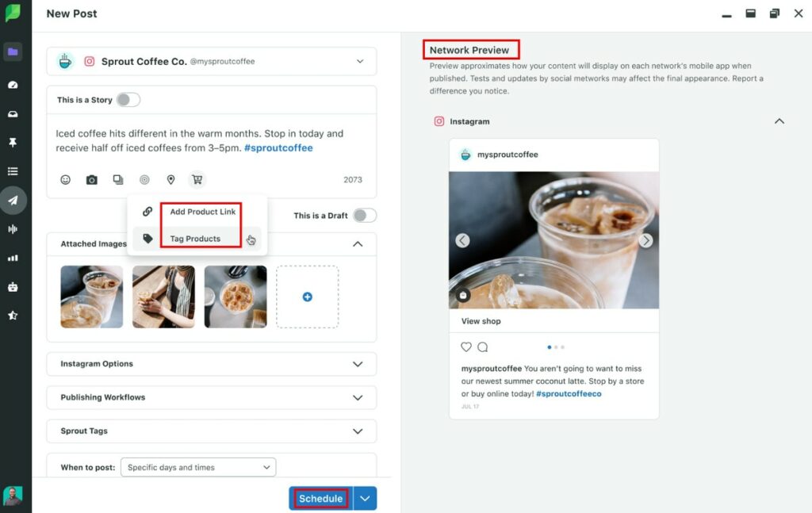This screenshot has height=513, width=812.
Task: Click the target icon in composer toolbar
Action: [144, 180]
